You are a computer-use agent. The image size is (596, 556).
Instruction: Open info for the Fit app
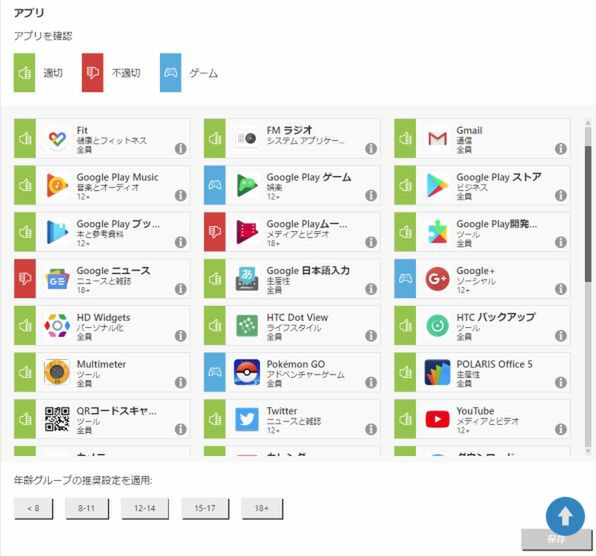[181, 149]
